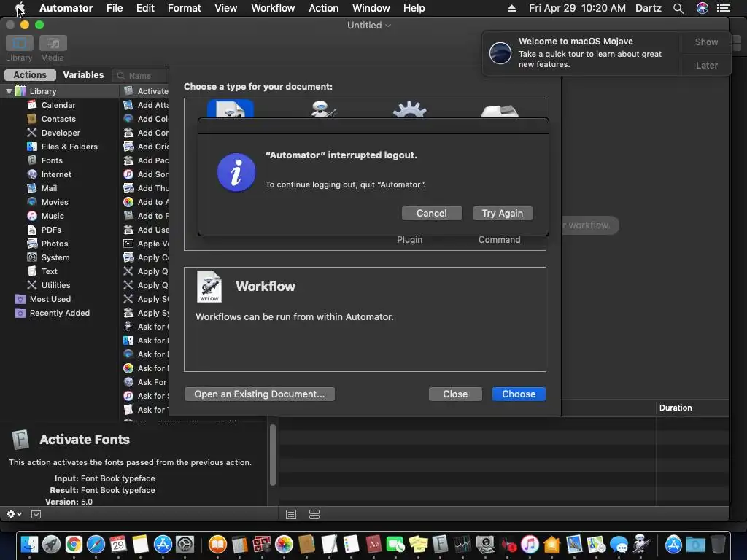Select Mail category in Library

[x=49, y=188]
